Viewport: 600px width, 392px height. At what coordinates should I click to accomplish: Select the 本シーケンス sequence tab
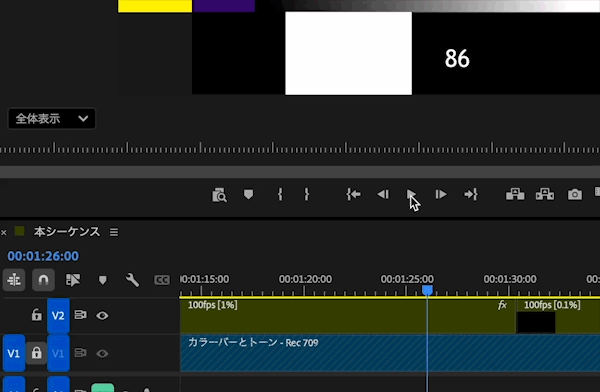(x=67, y=232)
